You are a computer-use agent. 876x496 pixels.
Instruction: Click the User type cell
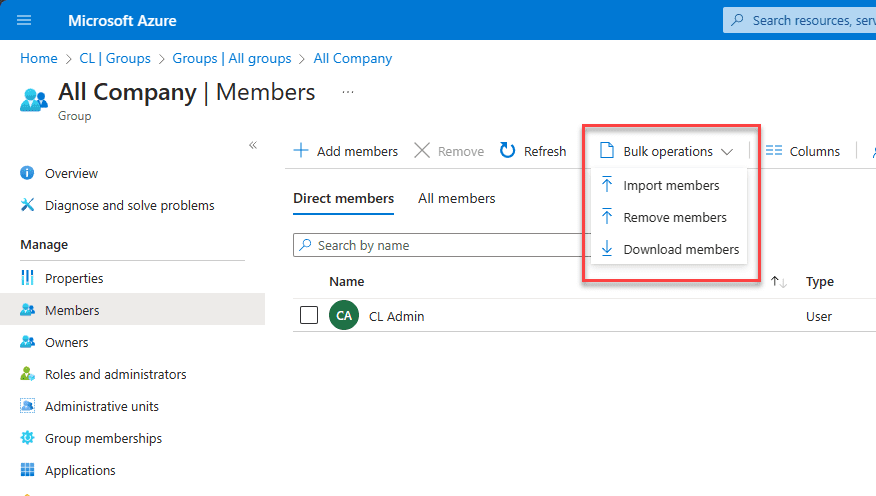tap(818, 317)
